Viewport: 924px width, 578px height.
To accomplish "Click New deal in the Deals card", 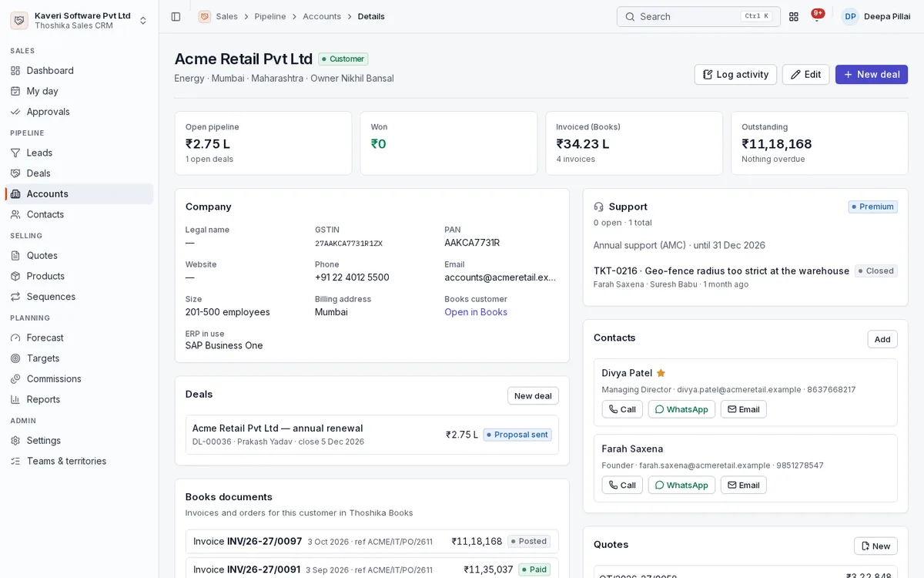I will (x=533, y=395).
